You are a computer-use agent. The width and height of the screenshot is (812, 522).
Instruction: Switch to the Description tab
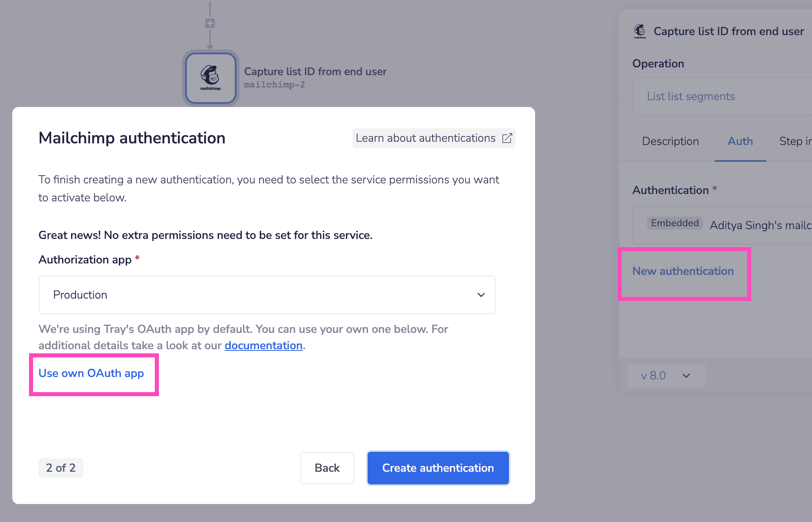(x=670, y=141)
